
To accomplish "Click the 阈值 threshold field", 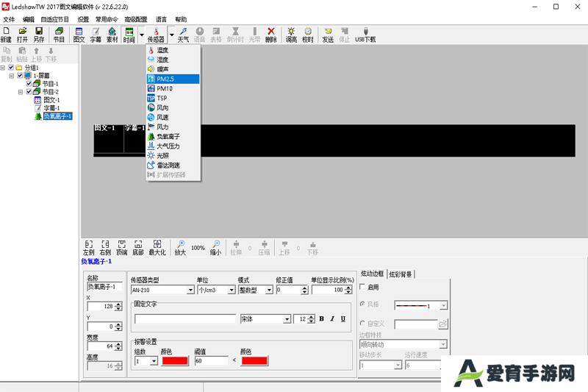I will (x=211, y=361).
